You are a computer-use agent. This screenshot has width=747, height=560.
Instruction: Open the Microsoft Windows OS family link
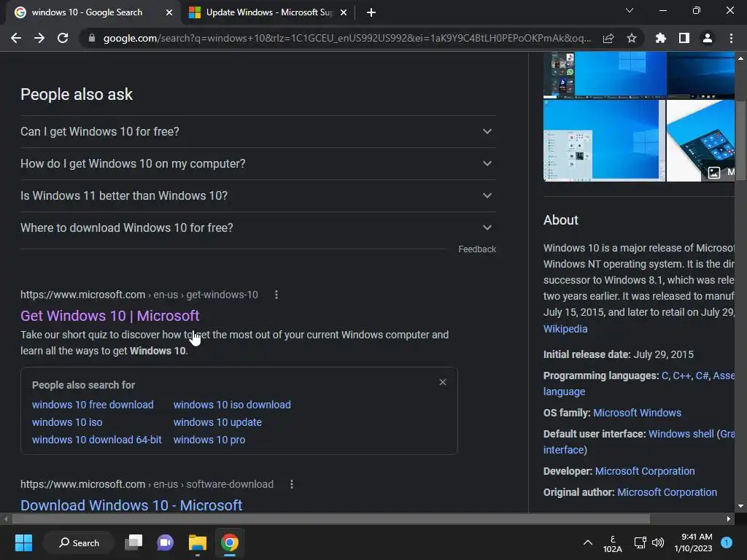[637, 413]
